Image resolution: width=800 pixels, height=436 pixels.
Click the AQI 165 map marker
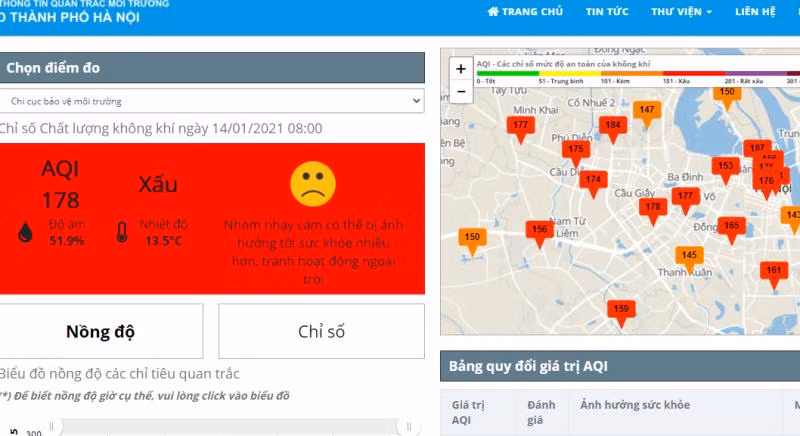731,226
